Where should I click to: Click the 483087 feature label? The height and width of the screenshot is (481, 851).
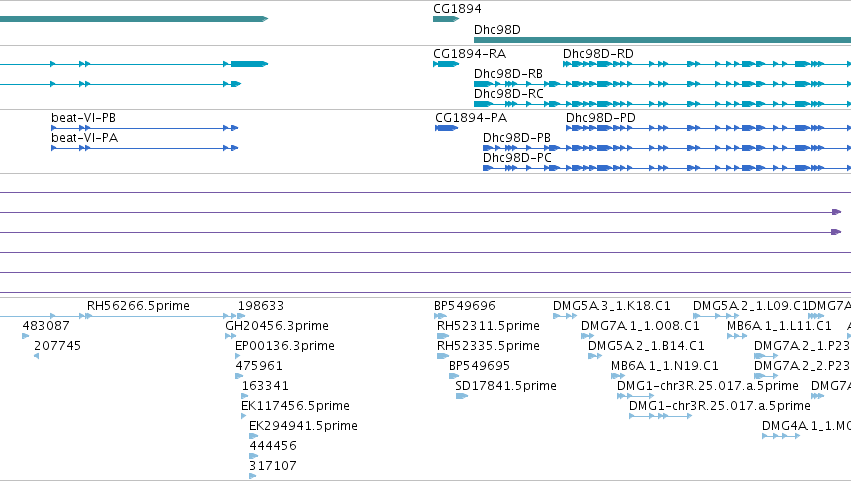coord(46,326)
